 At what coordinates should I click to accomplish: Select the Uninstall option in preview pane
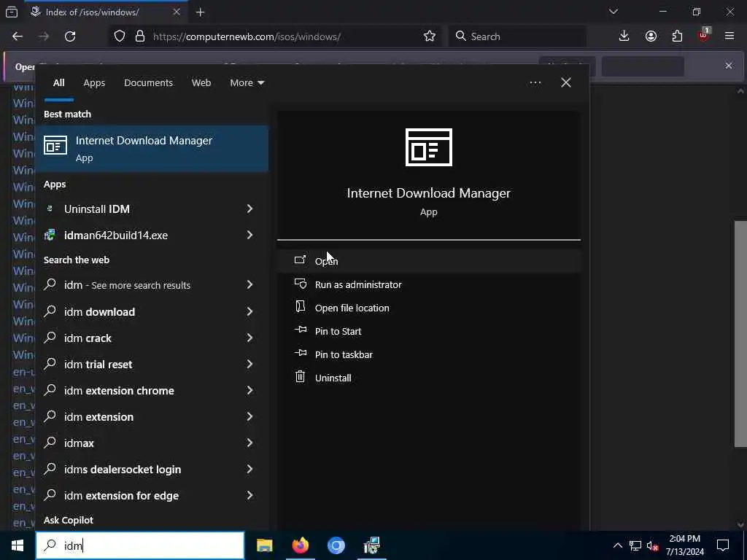coord(429,378)
